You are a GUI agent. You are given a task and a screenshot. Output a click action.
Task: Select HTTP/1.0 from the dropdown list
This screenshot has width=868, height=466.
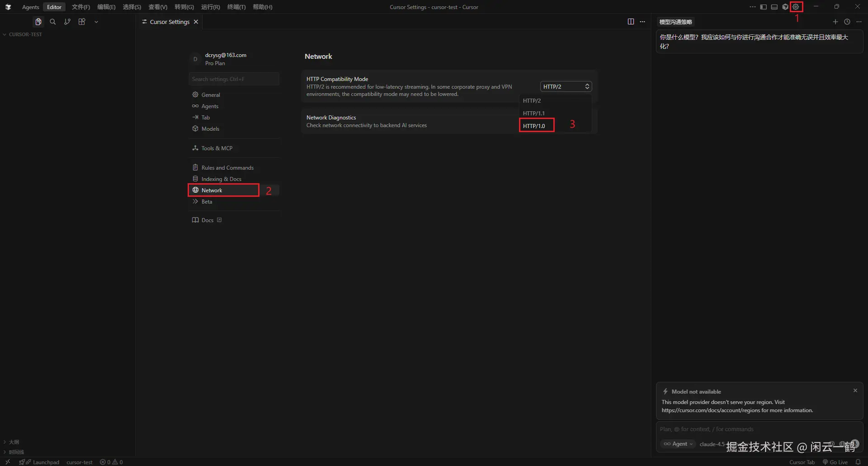(x=534, y=126)
